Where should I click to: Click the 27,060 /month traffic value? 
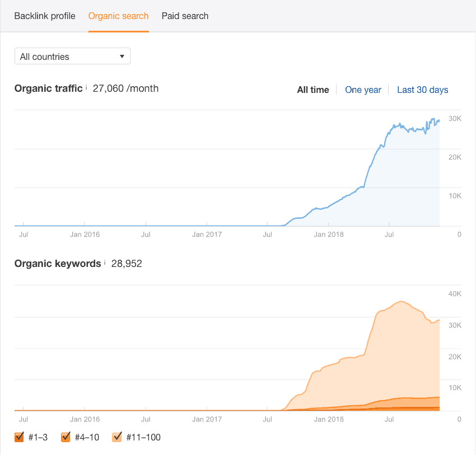pyautogui.click(x=125, y=88)
